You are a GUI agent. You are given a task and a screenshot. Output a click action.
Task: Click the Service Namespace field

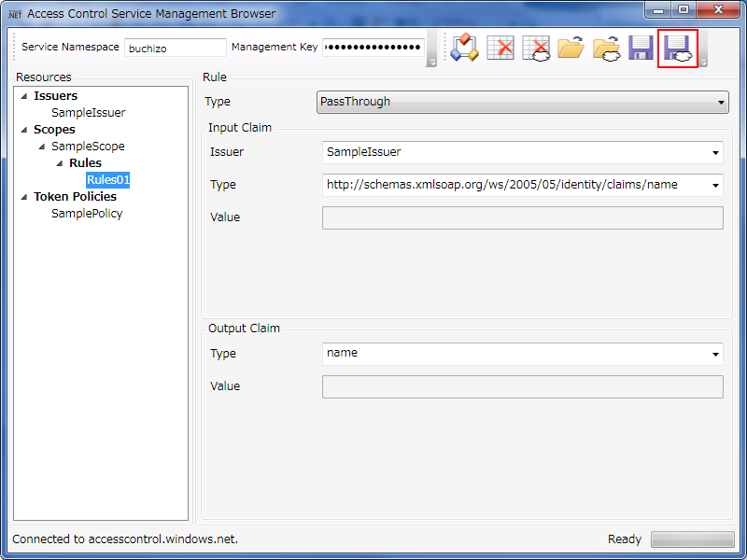click(x=176, y=48)
